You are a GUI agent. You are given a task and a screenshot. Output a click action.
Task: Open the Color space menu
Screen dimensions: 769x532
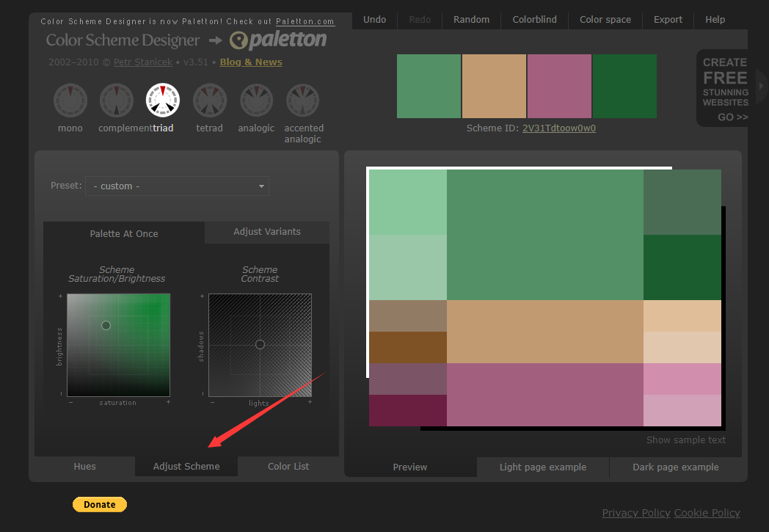coord(605,20)
